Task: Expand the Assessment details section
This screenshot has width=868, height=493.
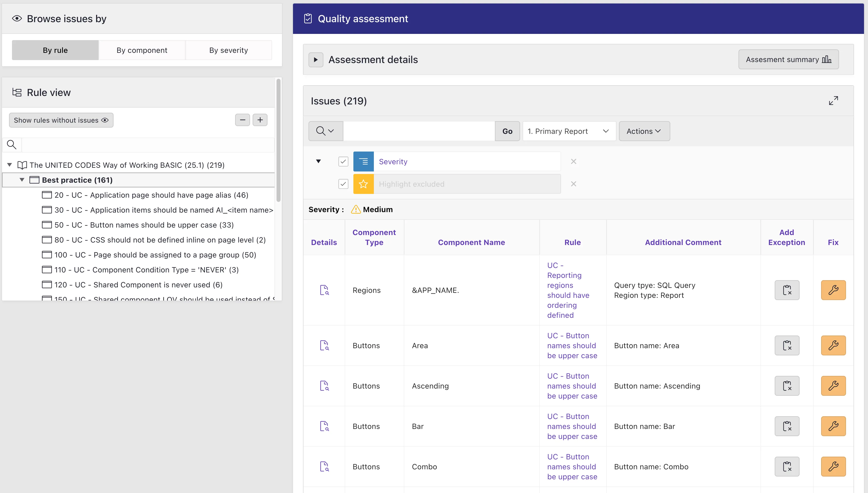Action: click(x=315, y=60)
